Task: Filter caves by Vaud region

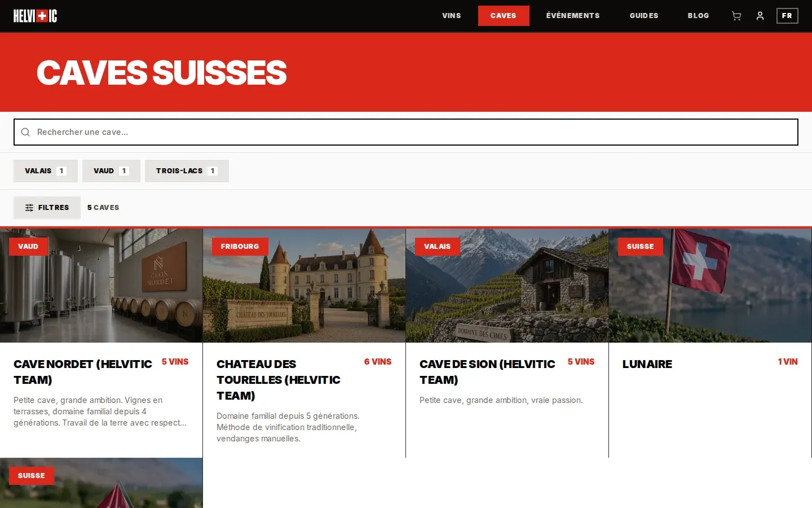Action: click(111, 171)
